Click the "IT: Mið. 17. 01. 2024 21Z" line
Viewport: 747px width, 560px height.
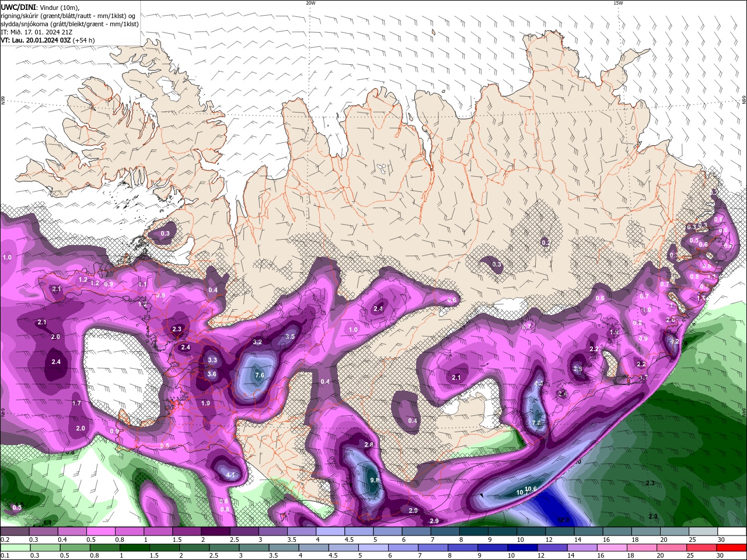click(35, 32)
